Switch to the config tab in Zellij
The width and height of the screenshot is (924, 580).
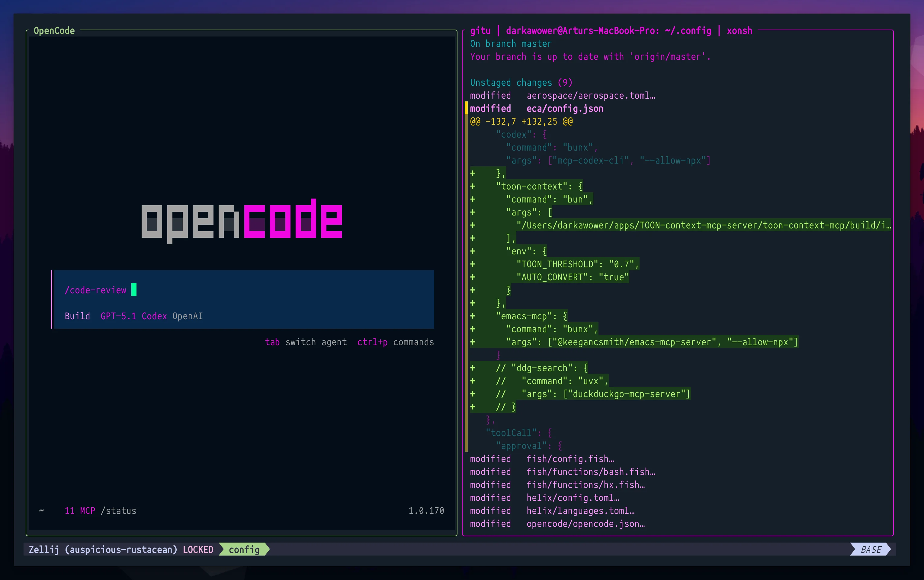(244, 549)
